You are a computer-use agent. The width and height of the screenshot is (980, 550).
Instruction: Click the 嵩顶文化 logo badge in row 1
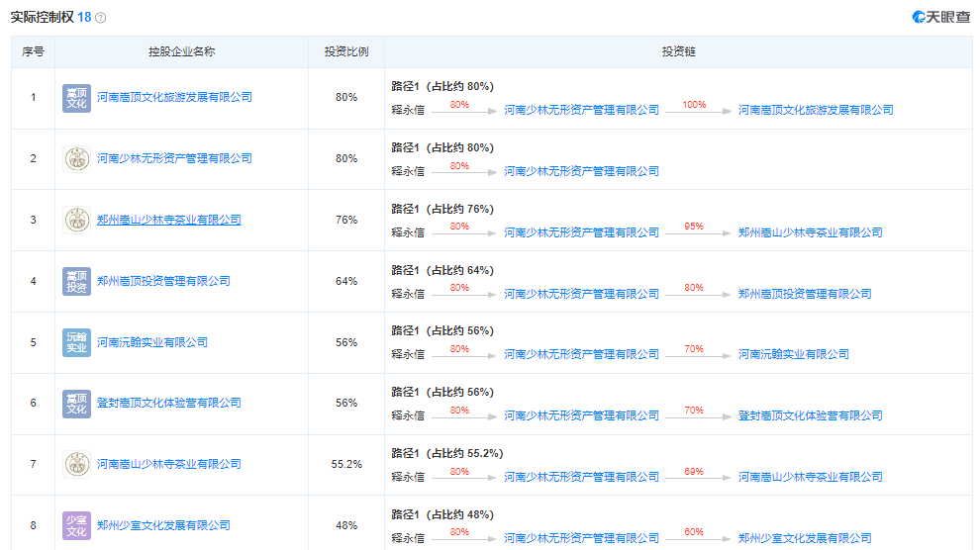(76, 97)
